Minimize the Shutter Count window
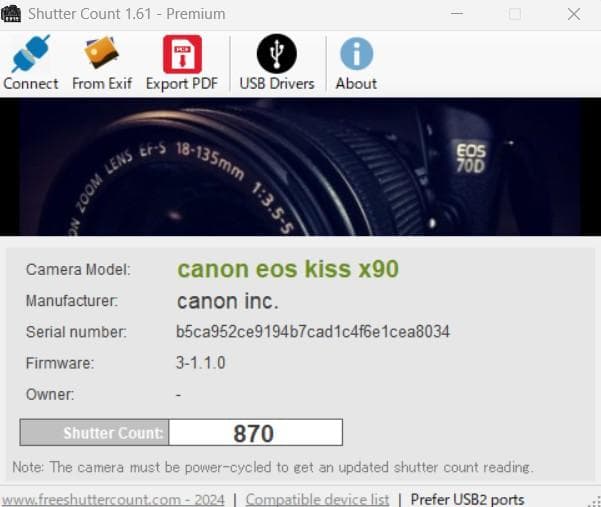The width and height of the screenshot is (601, 507). [456, 14]
